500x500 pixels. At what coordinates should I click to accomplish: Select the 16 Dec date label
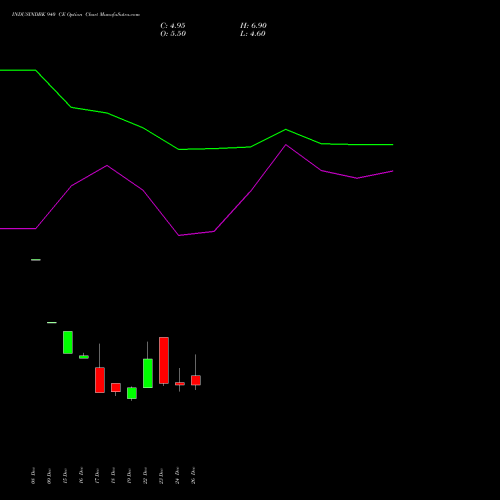81,476
